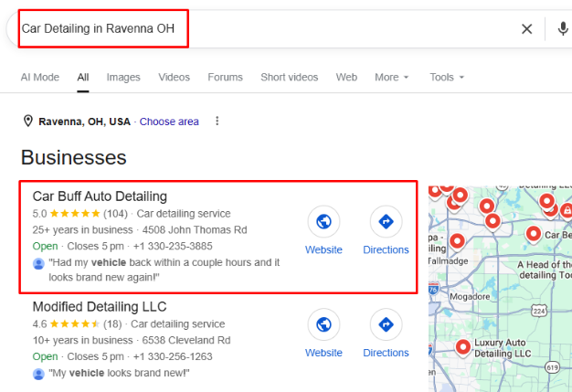The height and width of the screenshot is (392, 572).
Task: Click the Ravenna, OH, USA location text
Action: pyautogui.click(x=85, y=122)
